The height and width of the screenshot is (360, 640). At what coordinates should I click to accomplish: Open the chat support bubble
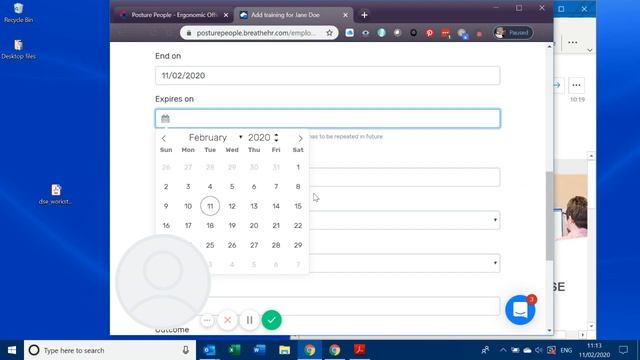pos(520,310)
